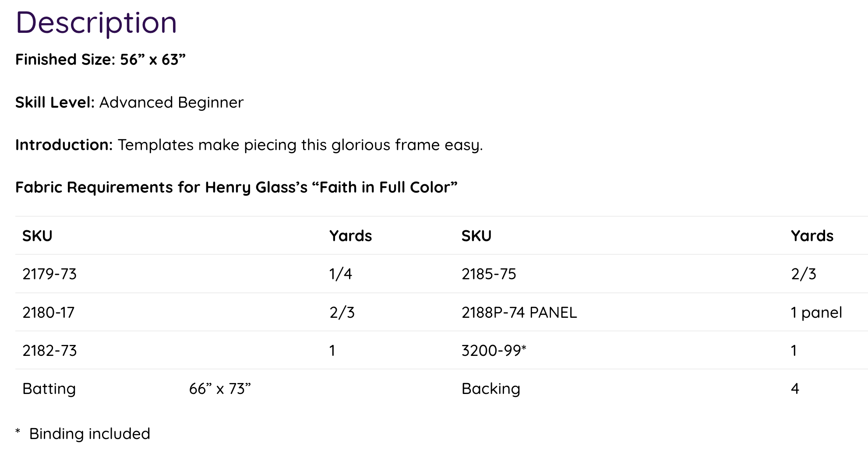Select SKU 2180-17 cell
The image size is (868, 457).
coord(49,313)
